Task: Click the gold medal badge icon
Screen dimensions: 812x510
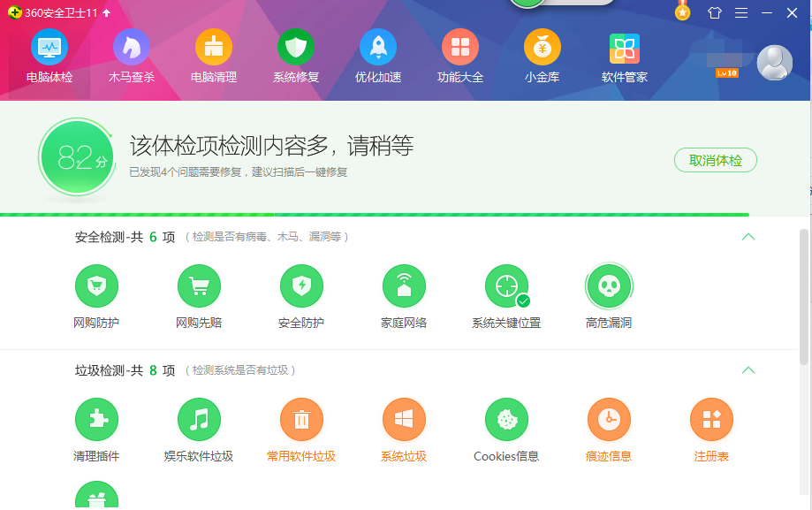Action: pos(682,11)
